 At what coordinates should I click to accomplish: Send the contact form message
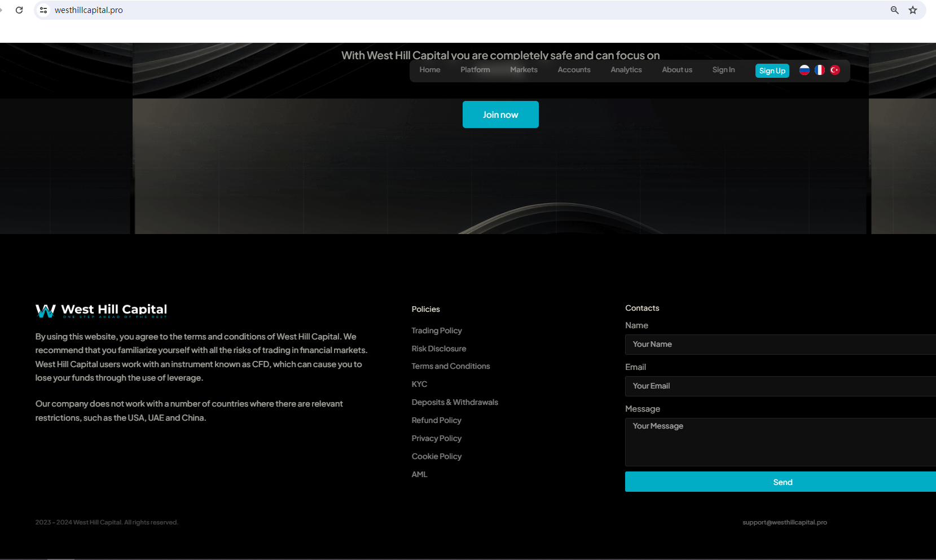coord(782,482)
